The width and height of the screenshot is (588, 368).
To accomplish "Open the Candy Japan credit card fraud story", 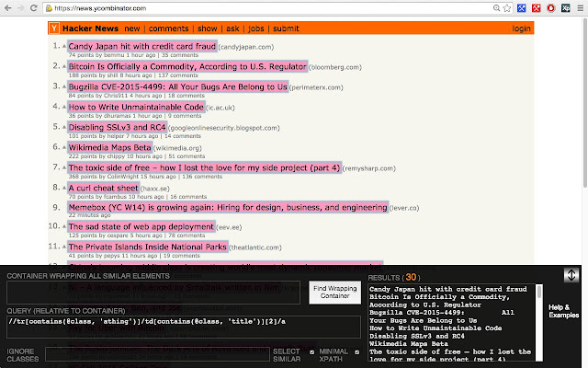I will [142, 46].
